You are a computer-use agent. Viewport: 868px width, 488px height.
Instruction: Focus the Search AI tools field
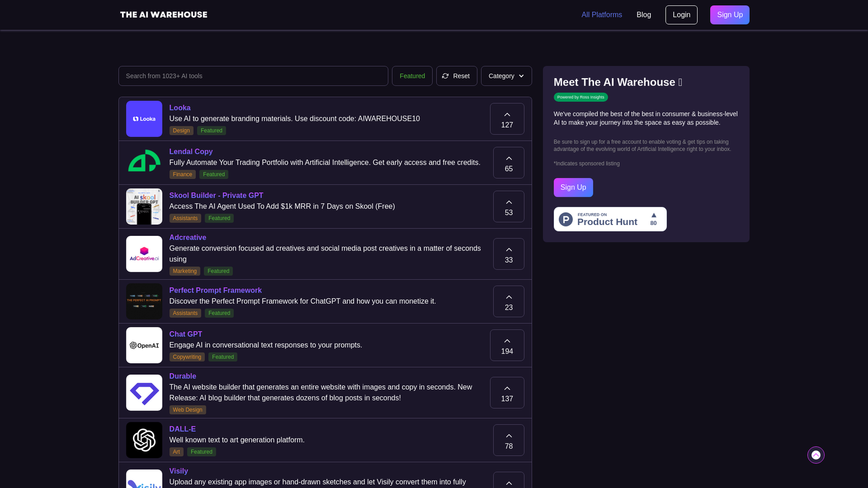pyautogui.click(x=253, y=76)
